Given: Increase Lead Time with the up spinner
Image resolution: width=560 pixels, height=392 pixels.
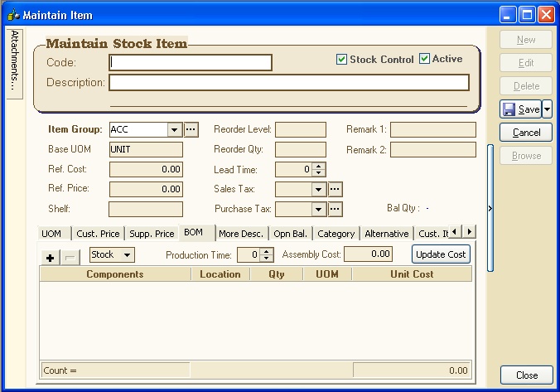Looking at the screenshot, I should [319, 166].
